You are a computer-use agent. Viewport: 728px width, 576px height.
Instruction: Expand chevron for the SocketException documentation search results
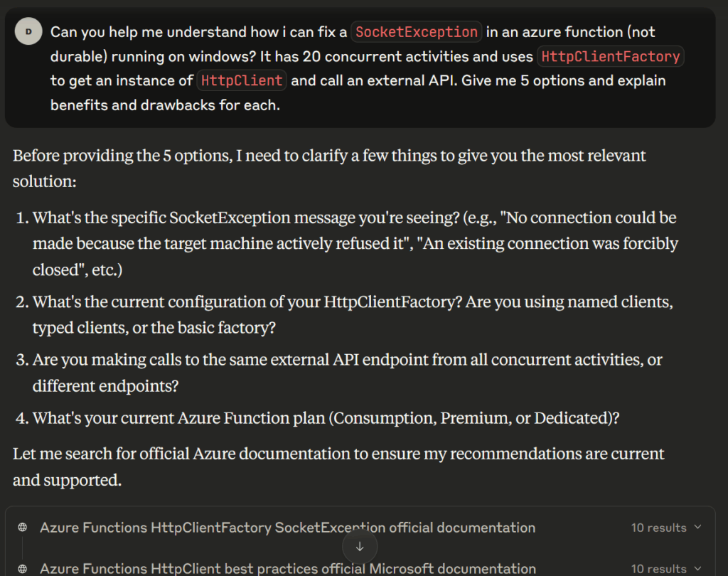(x=697, y=528)
